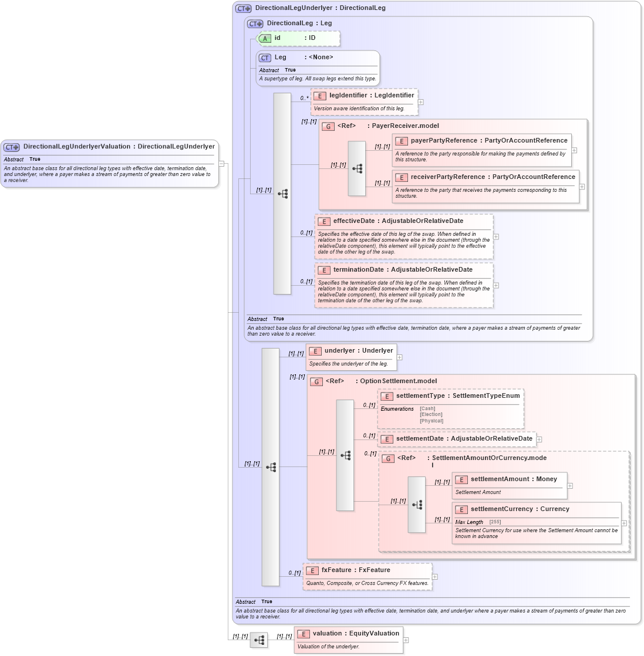Image resolution: width=644 pixels, height=656 pixels.
Task: Click sequence compositor inside SettlementAmountOrCurrency.model
Action: click(x=417, y=505)
